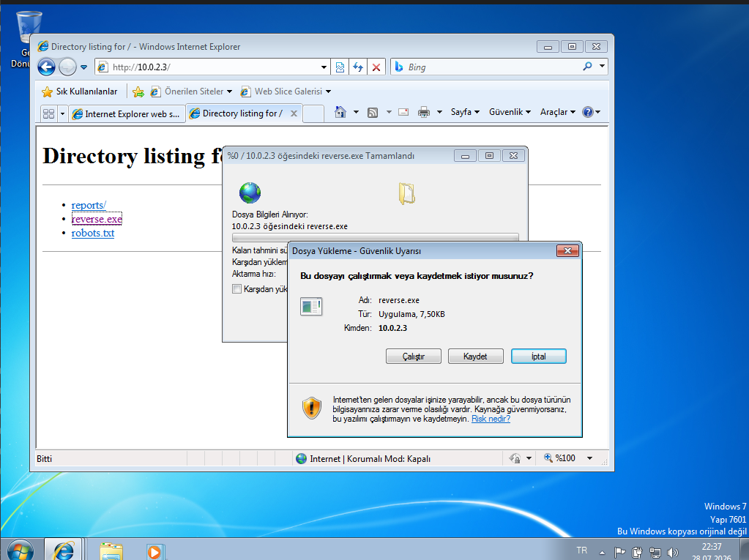Open the Sayfa dropdown menu
749x560 pixels.
tap(465, 112)
